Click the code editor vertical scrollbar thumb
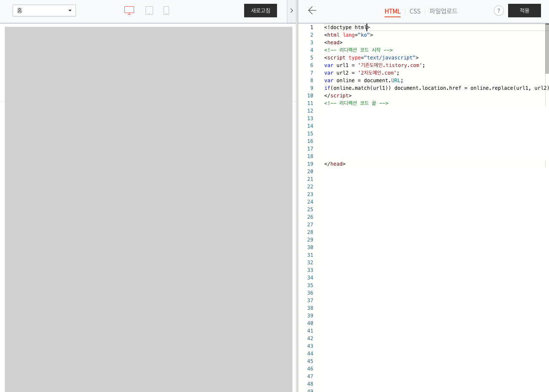This screenshot has width=549, height=392. click(x=547, y=48)
